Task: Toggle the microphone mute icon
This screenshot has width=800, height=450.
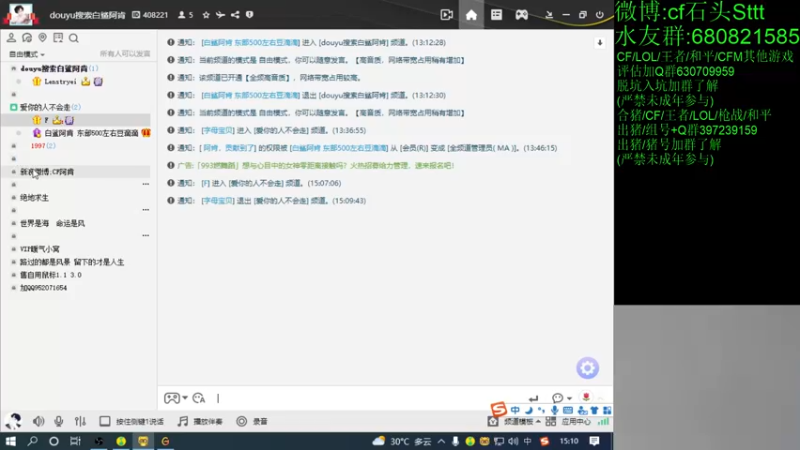Action: pos(59,421)
